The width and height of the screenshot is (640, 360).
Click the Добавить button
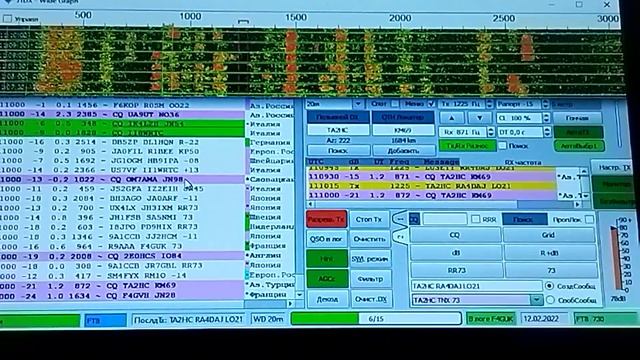click(403, 151)
